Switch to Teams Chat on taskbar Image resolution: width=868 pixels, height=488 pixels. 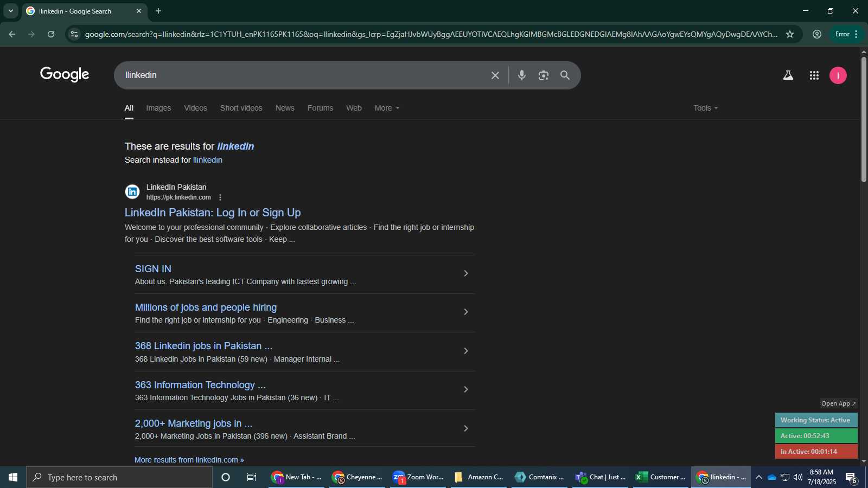(x=601, y=477)
